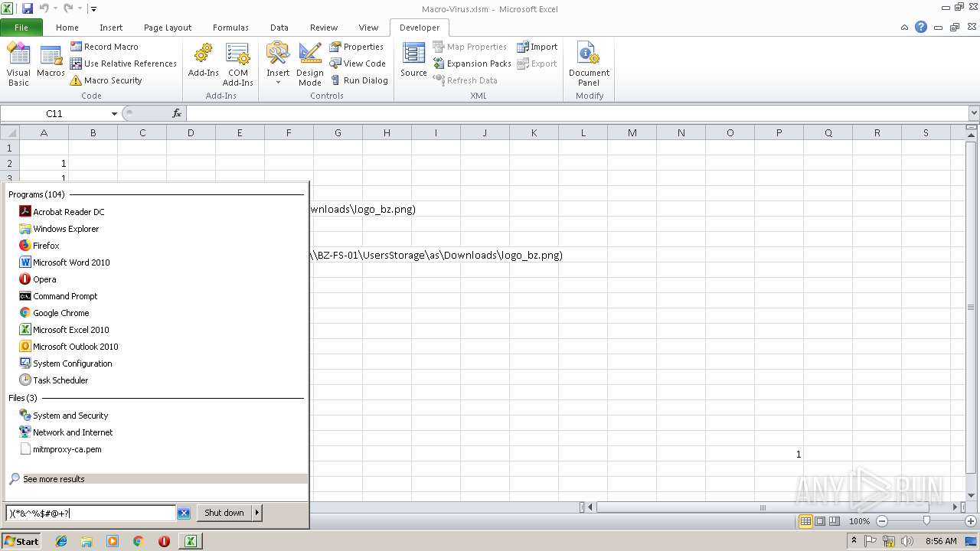
Task: Click the Insert Function fx icon
Action: pyautogui.click(x=177, y=113)
